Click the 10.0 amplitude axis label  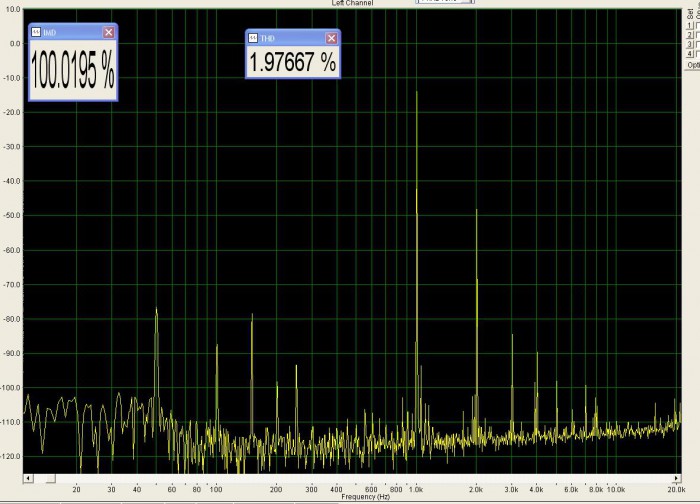14,9
